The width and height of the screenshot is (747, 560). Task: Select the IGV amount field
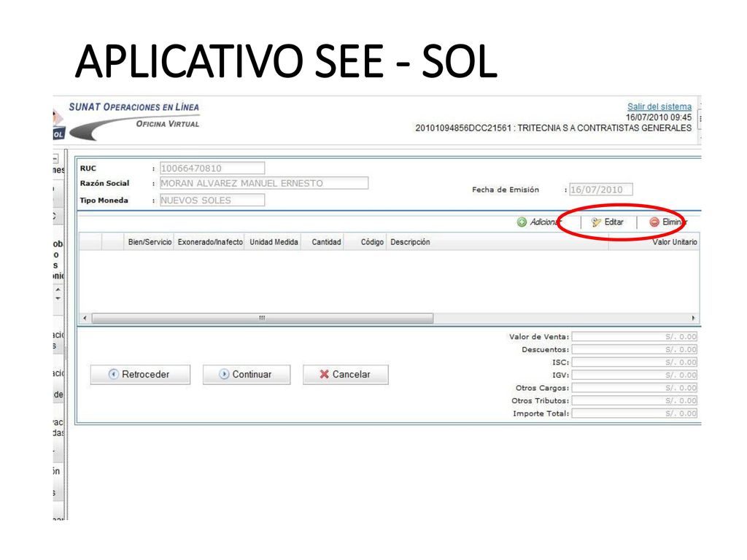[x=635, y=376]
